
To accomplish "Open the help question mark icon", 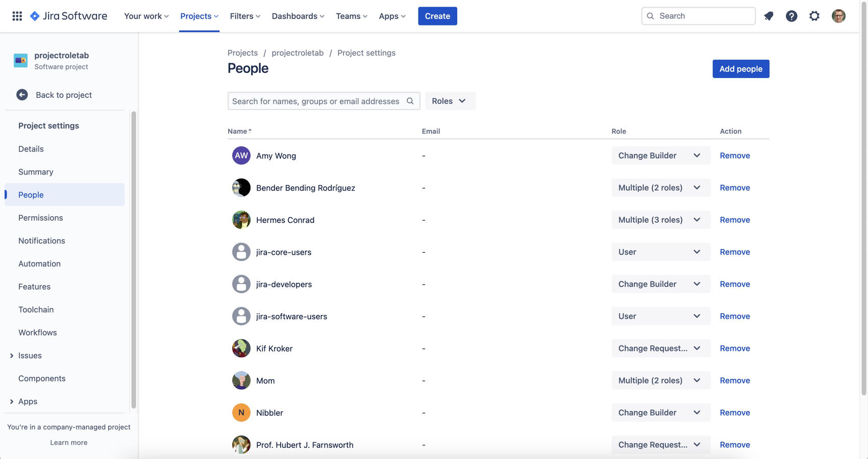I will (x=791, y=16).
